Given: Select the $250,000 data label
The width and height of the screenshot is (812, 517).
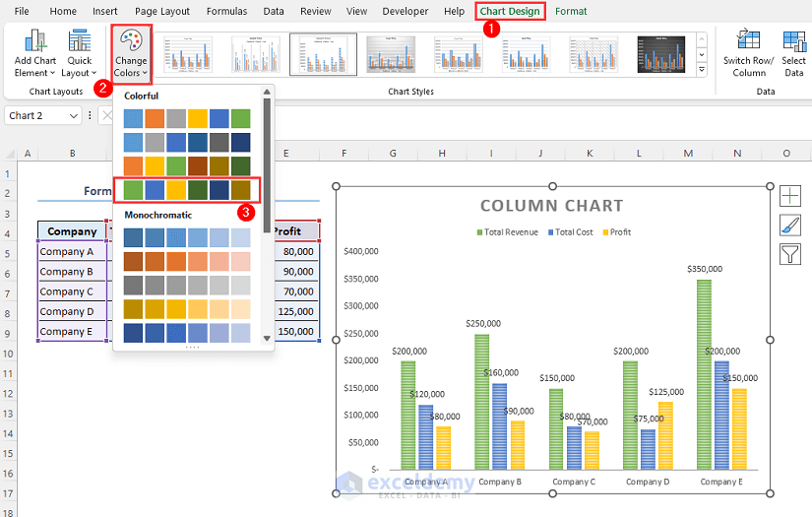Looking at the screenshot, I should pyautogui.click(x=483, y=323).
